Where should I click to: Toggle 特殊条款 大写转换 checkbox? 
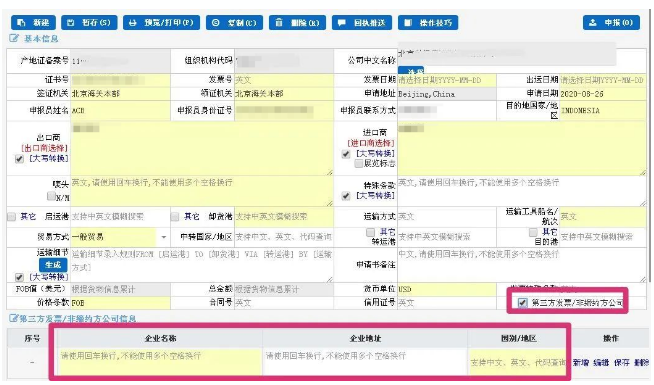(346, 196)
